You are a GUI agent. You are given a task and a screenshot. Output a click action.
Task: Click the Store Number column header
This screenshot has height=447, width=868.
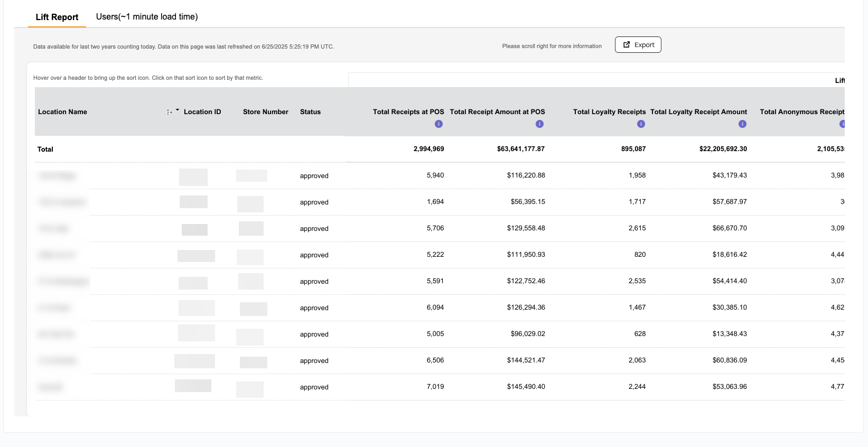(266, 112)
